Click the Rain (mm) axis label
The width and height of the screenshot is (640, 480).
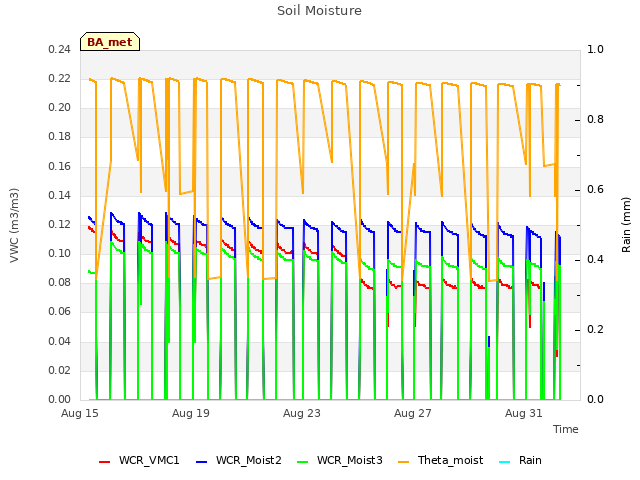(x=626, y=225)
